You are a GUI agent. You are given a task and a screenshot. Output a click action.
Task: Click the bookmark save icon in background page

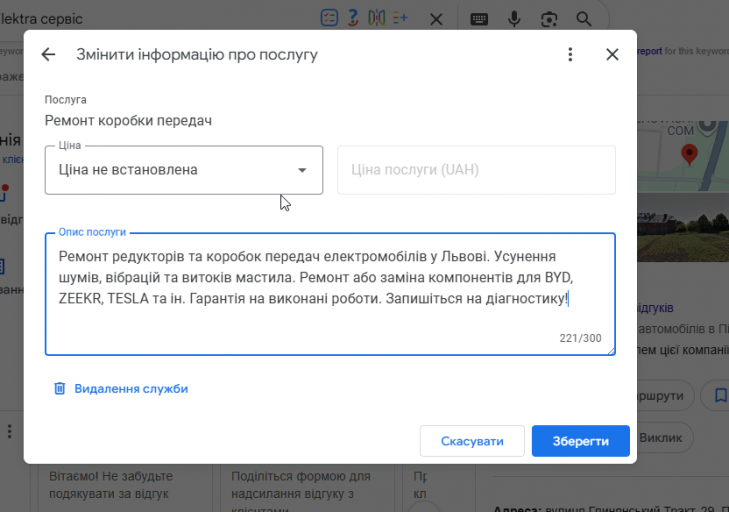720,396
